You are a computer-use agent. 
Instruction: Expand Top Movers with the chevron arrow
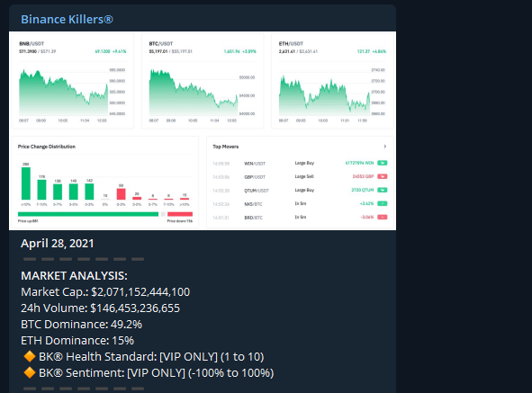(x=384, y=147)
